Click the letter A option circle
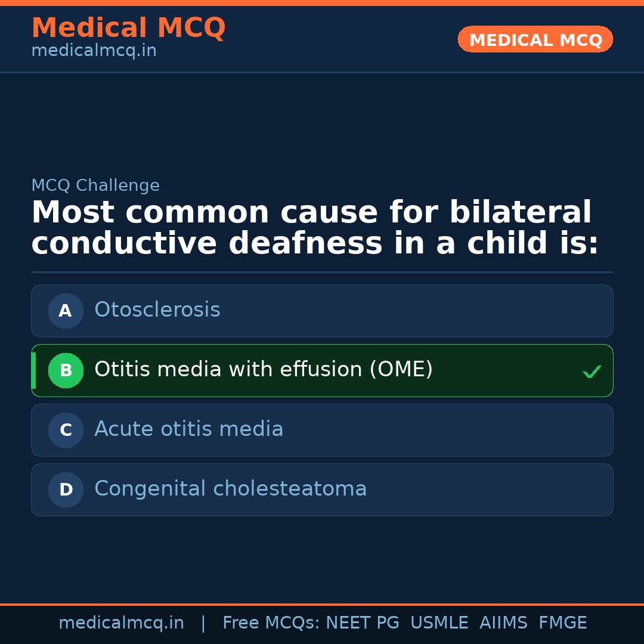This screenshot has width=644, height=644. (66, 311)
